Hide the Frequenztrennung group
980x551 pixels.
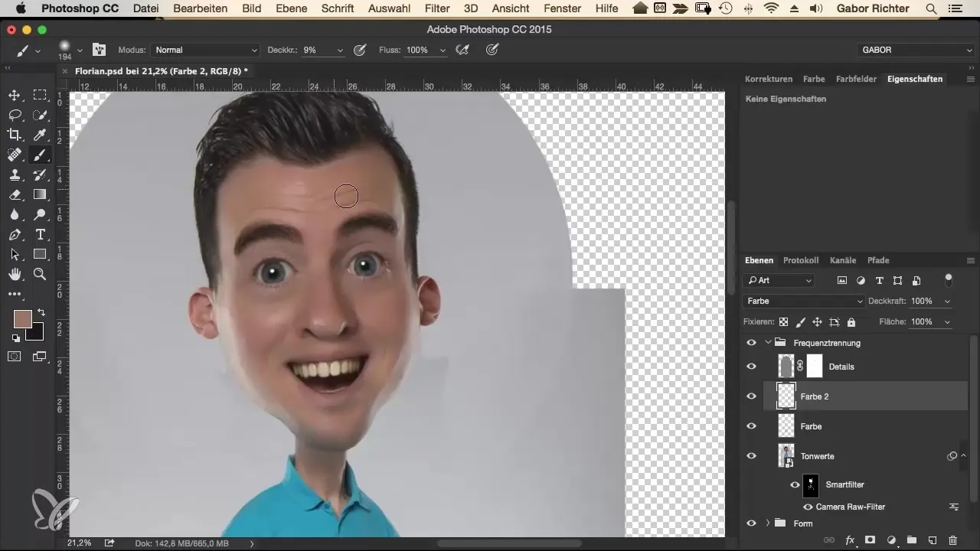click(x=751, y=343)
